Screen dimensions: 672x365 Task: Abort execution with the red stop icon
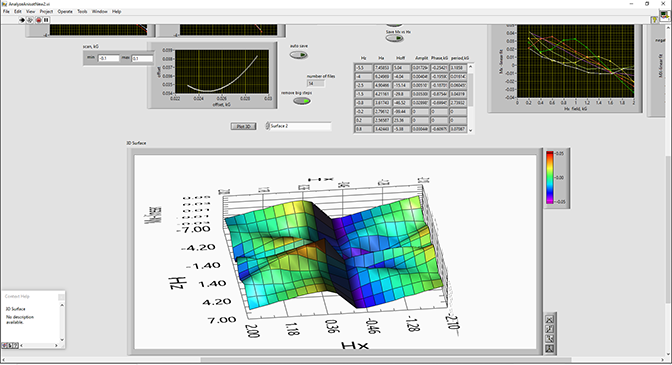click(38, 20)
